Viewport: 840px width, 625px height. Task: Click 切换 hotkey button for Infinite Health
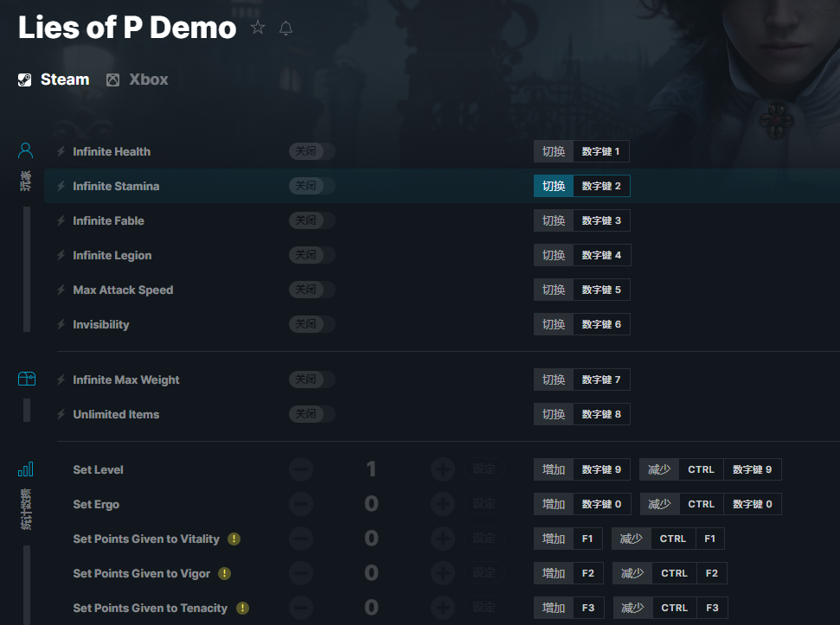pyautogui.click(x=554, y=151)
